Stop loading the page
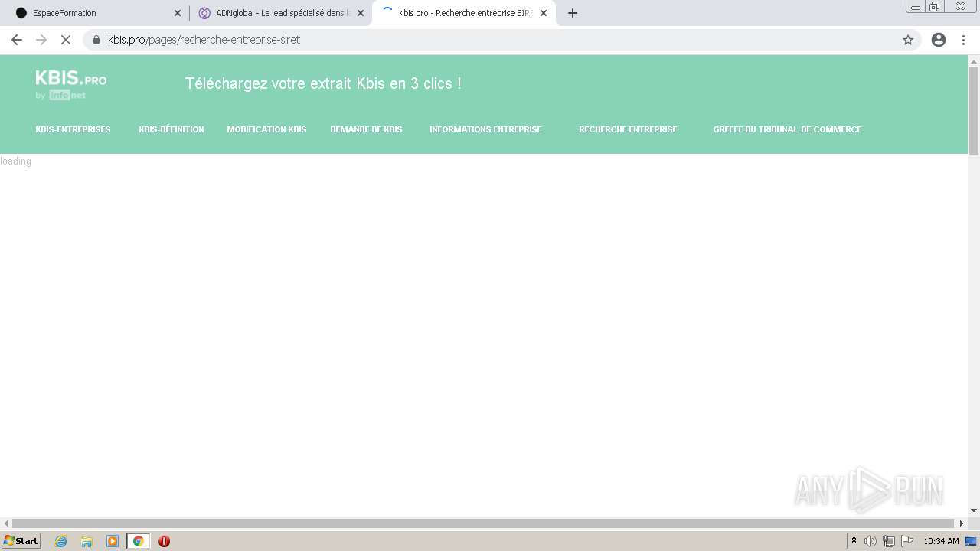Image resolution: width=980 pixels, height=551 pixels. pos(66,40)
